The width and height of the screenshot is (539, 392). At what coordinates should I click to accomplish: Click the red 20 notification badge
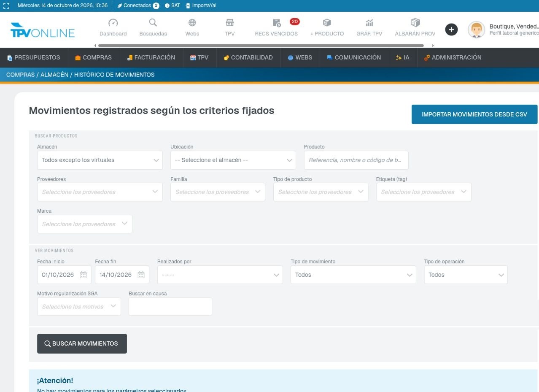coord(294,22)
